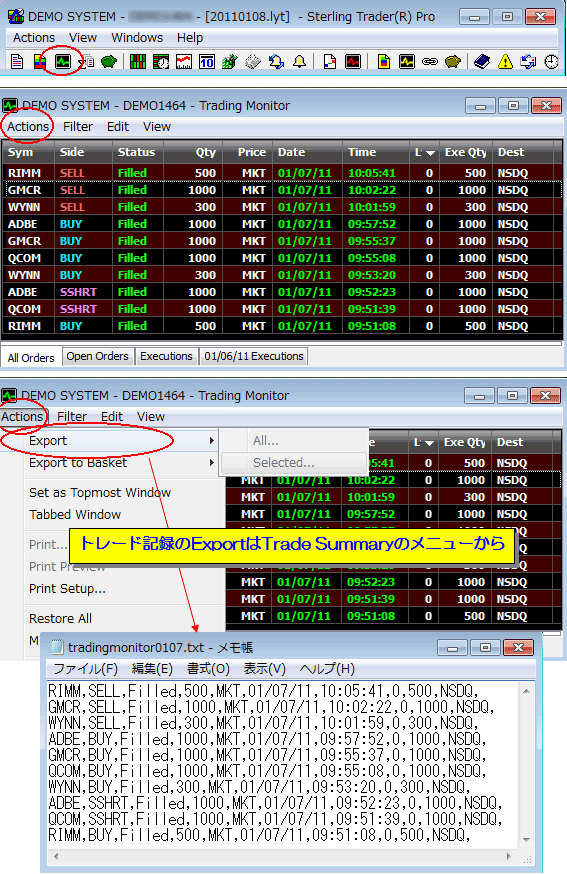Click the bell alert toolbar icon
Image resolution: width=567 pixels, height=874 pixels.
pyautogui.click(x=300, y=61)
